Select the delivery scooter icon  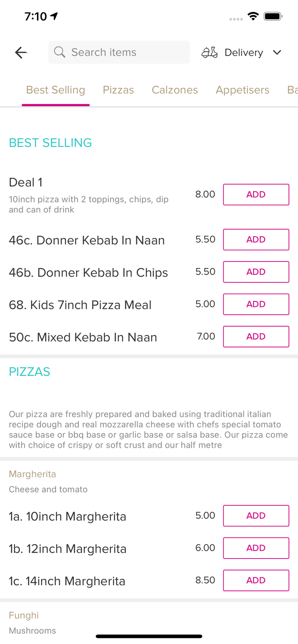[209, 52]
